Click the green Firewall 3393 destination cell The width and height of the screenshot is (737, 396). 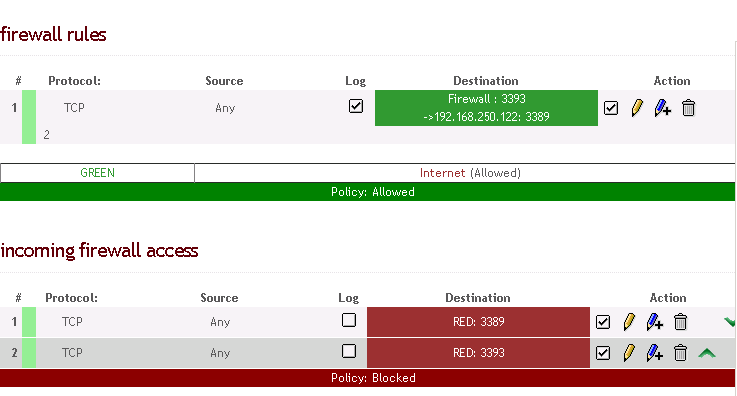click(486, 108)
